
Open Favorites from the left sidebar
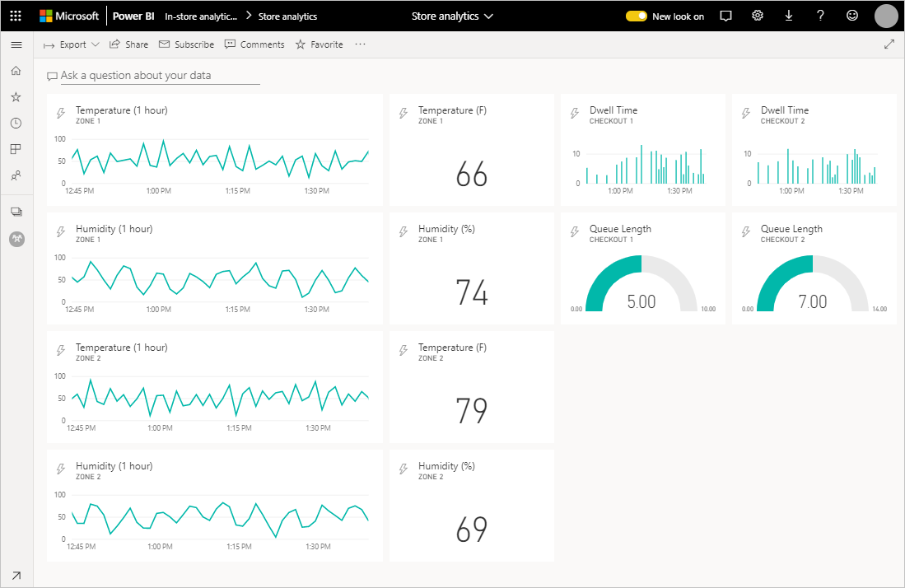pyautogui.click(x=16, y=96)
